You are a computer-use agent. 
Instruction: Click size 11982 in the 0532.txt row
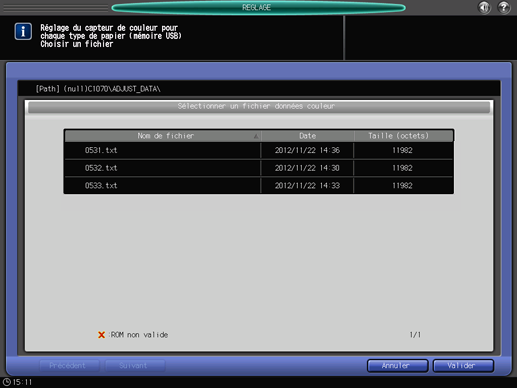click(402, 168)
